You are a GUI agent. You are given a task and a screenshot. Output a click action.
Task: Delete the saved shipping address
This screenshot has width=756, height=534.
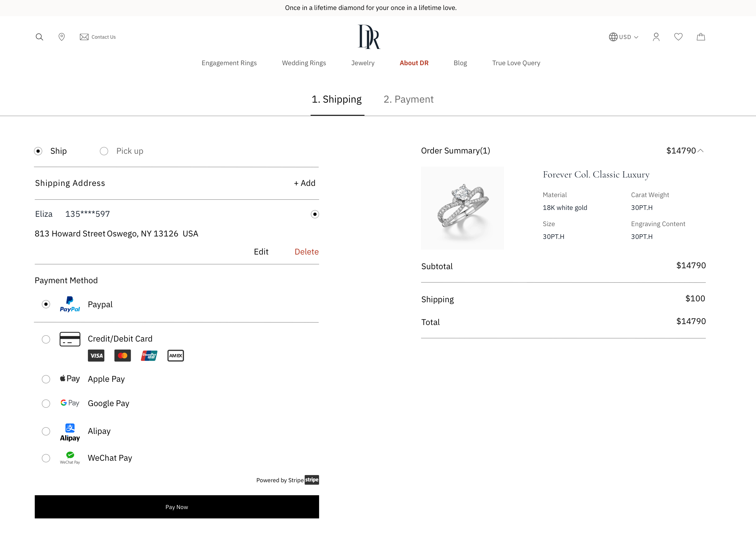tap(307, 251)
